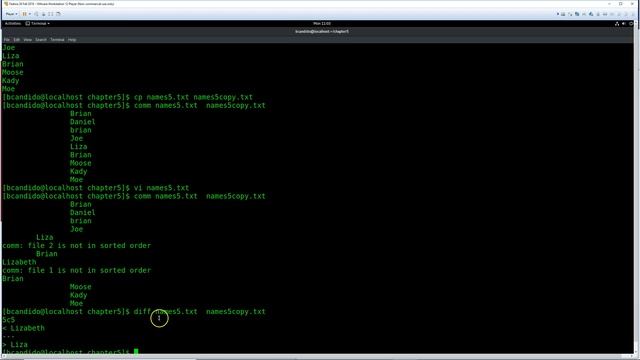Open the Terminal application menu in top bar
The height and width of the screenshot is (360, 640).
(38, 23)
